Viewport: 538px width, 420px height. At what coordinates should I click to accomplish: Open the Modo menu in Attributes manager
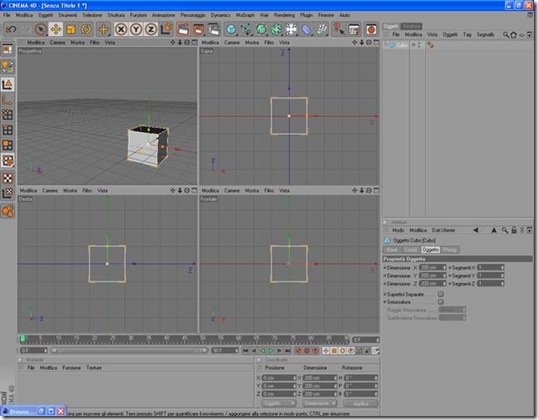(x=398, y=230)
